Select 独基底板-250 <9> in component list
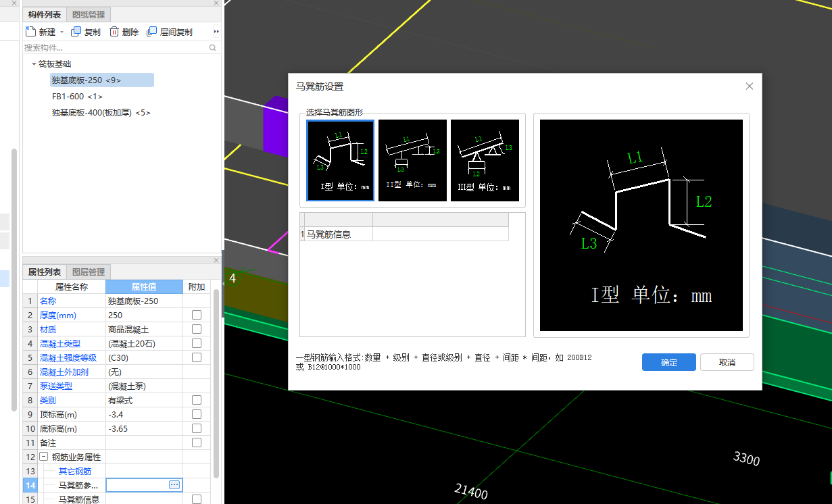832x504 pixels. point(102,80)
